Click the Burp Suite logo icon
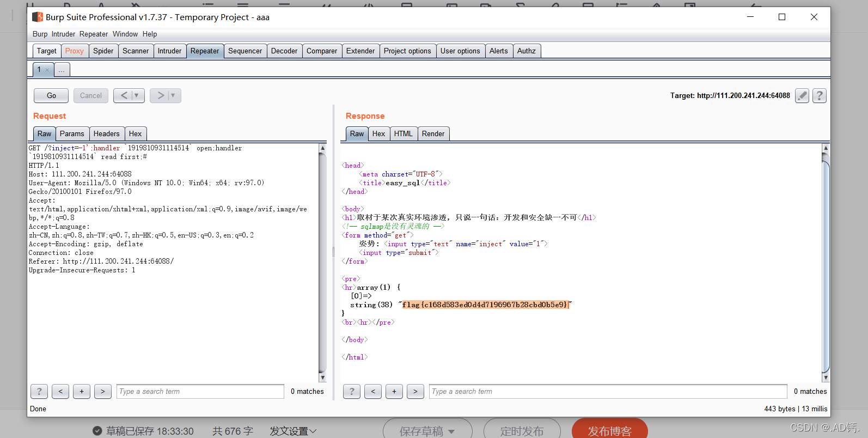 click(x=38, y=17)
